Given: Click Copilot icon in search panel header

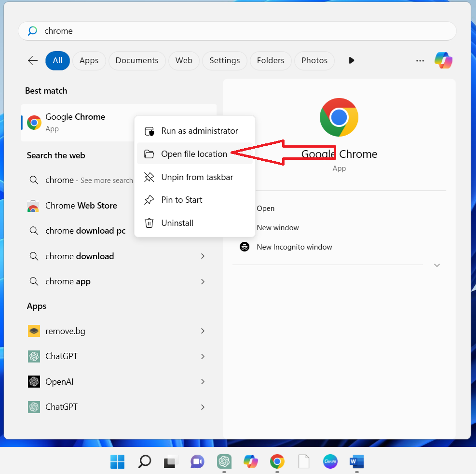Looking at the screenshot, I should pyautogui.click(x=443, y=60).
